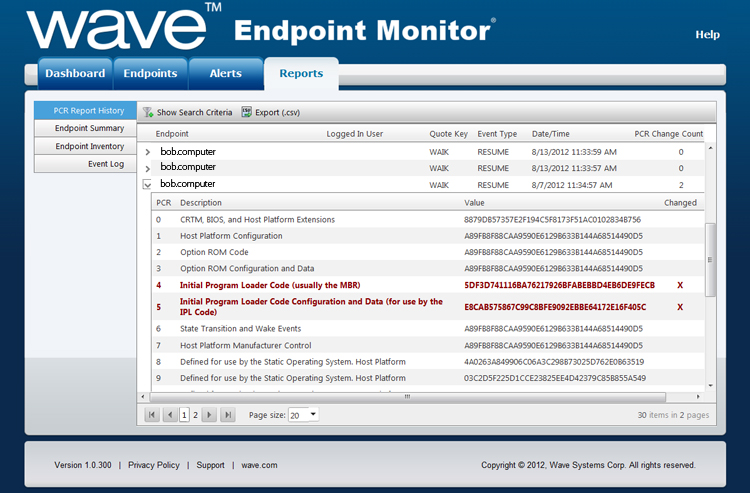
Task: Go to next page arrow
Action: coord(209,415)
